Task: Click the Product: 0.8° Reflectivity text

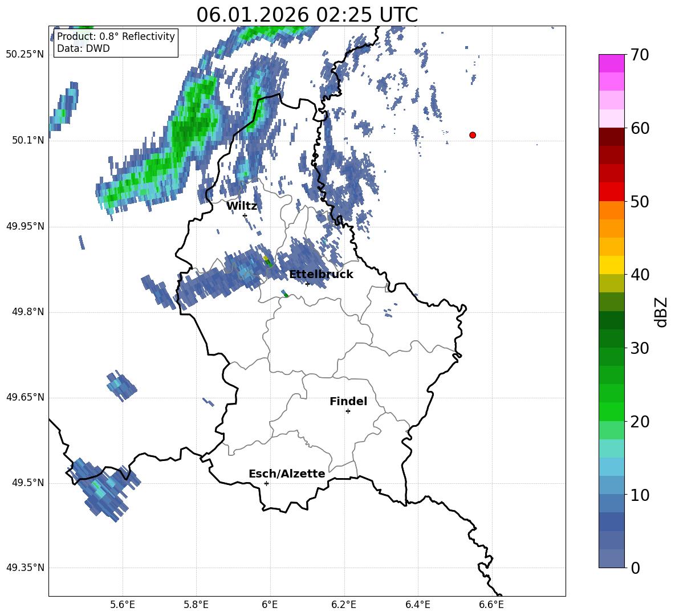Action: pyautogui.click(x=116, y=36)
